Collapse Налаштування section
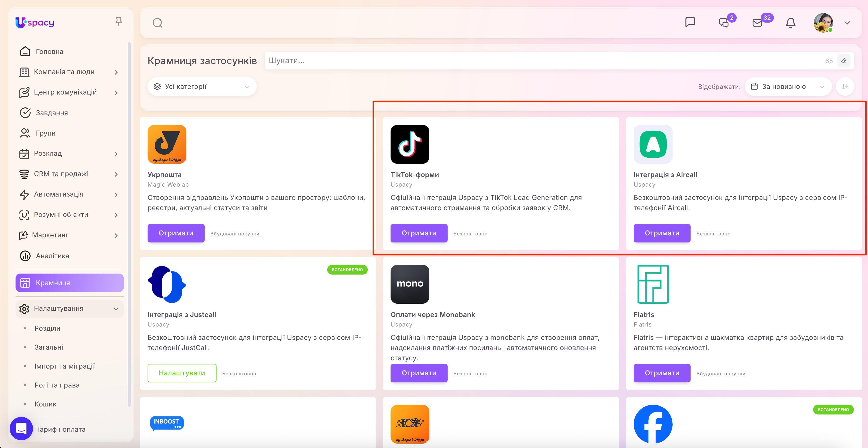This screenshot has width=868, height=448. 116,309
